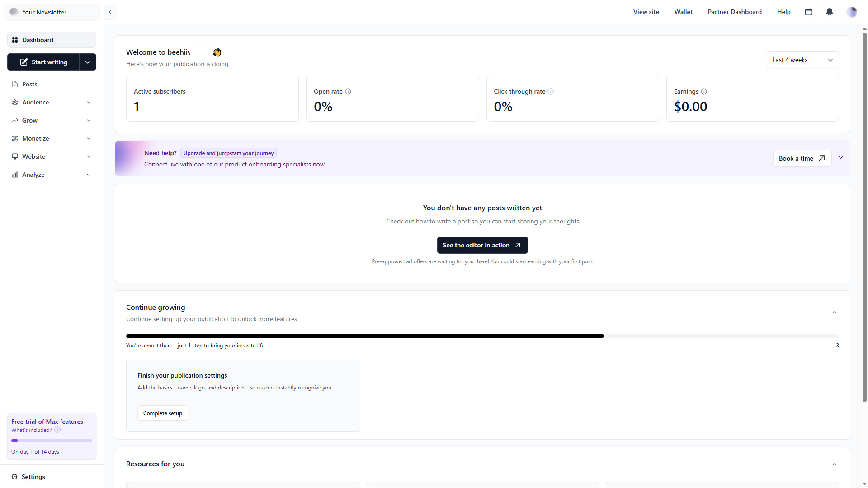Collapse the Resources for you section
Image resolution: width=868 pixels, height=488 pixels.
pyautogui.click(x=835, y=464)
